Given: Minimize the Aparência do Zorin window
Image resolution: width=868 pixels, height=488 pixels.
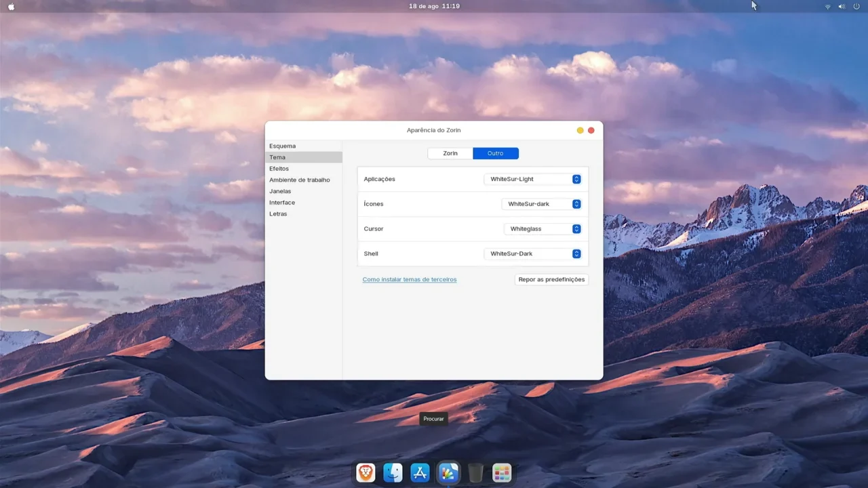Looking at the screenshot, I should (x=580, y=130).
